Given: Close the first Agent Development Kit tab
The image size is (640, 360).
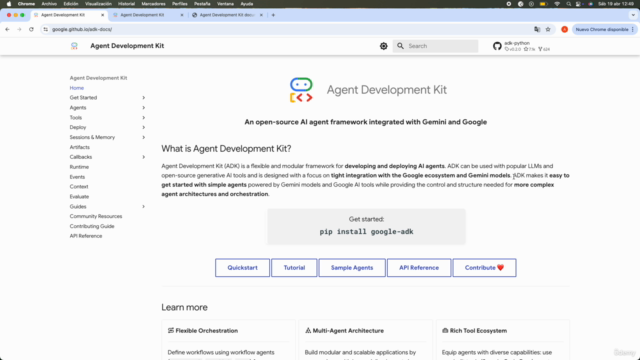Looking at the screenshot, I should [102, 15].
